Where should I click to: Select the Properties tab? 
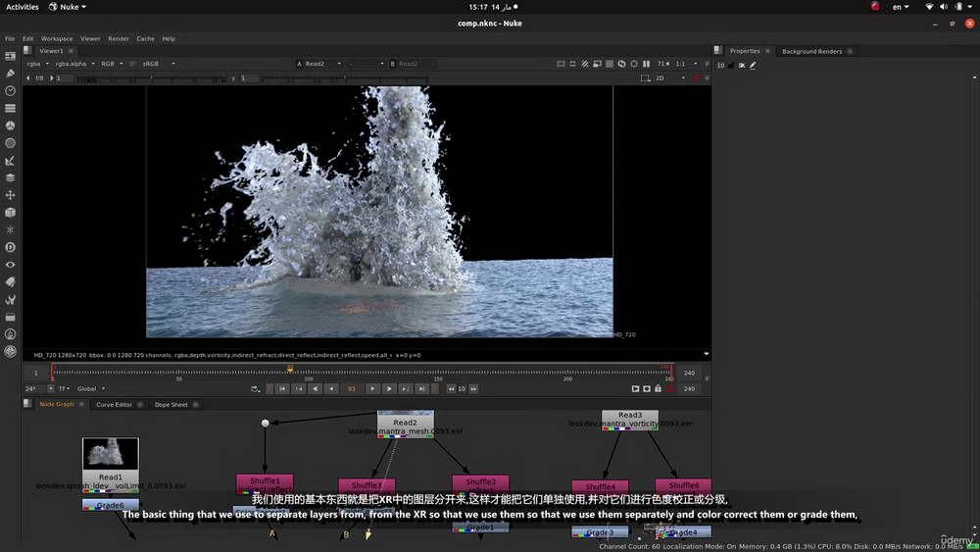click(745, 51)
